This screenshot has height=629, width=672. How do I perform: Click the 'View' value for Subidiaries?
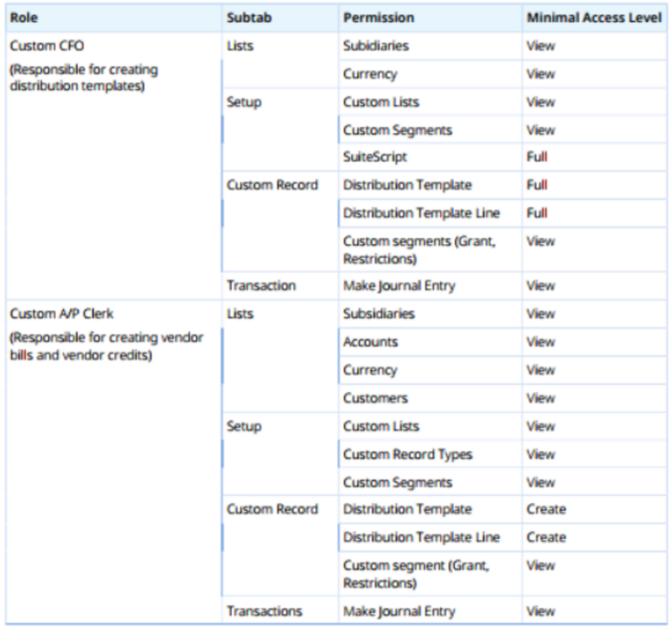pyautogui.click(x=541, y=45)
